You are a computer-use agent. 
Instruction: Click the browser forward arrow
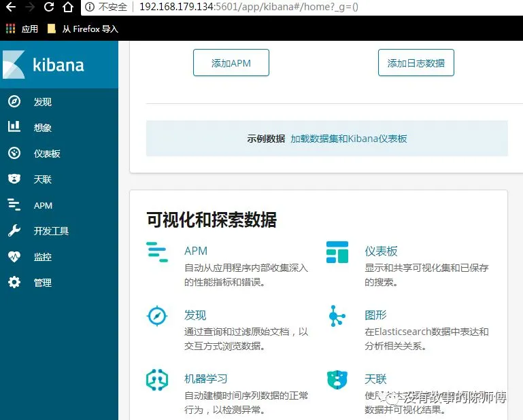pos(30,7)
